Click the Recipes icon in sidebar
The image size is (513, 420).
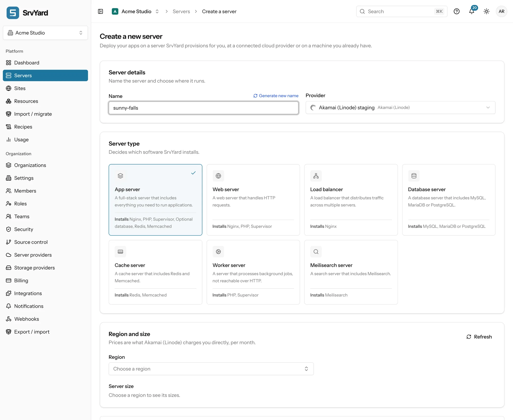pyautogui.click(x=9, y=127)
